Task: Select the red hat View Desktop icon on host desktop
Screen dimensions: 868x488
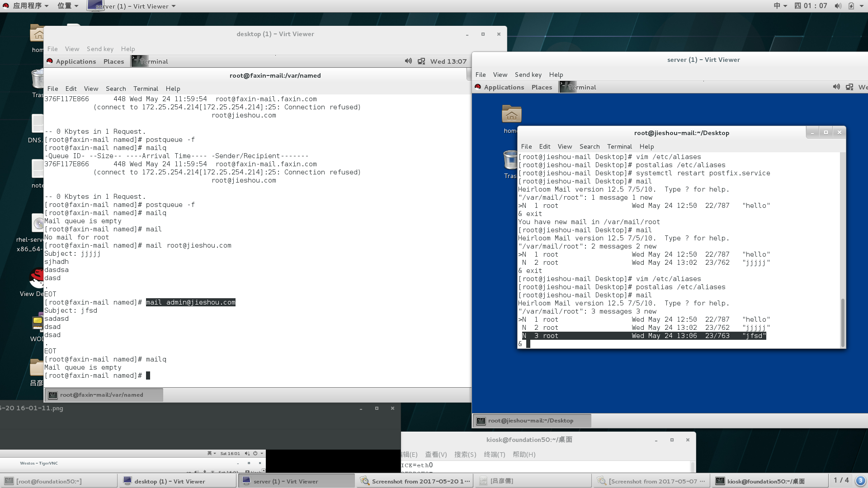Action: coord(37,278)
